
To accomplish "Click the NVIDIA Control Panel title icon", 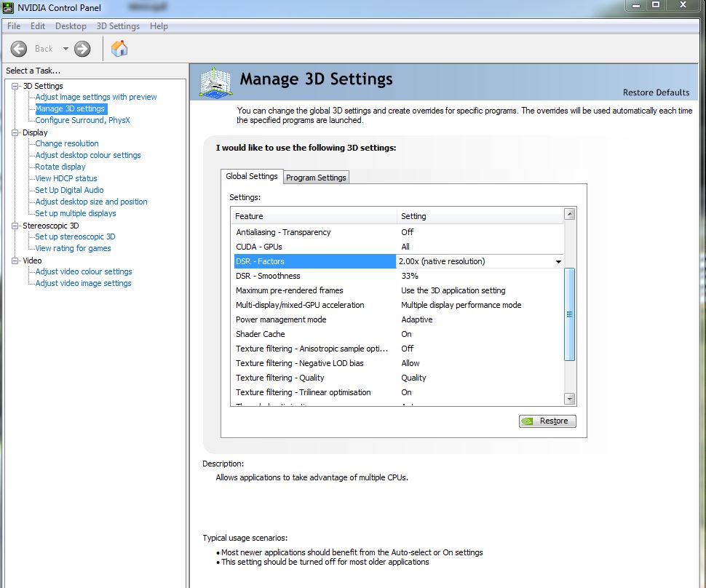I will click(8, 8).
